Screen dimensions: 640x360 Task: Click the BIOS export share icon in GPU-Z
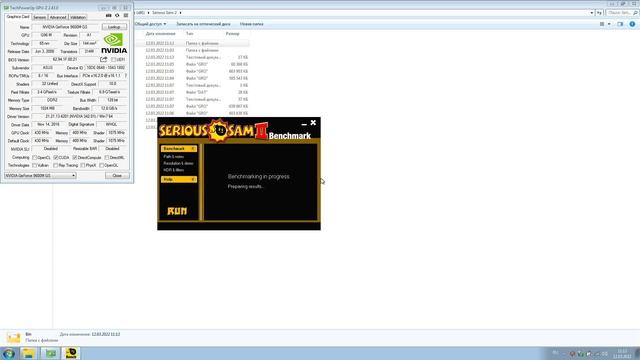click(104, 60)
